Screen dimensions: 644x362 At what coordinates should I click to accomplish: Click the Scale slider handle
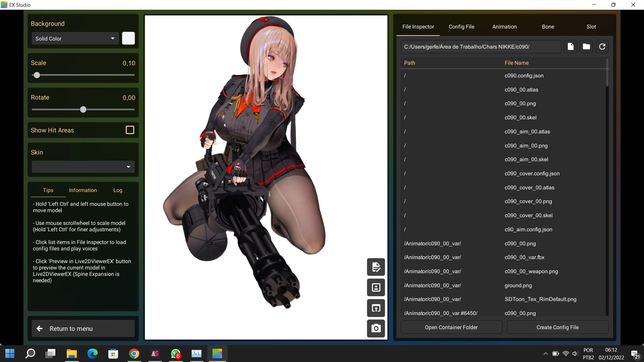tap(37, 75)
